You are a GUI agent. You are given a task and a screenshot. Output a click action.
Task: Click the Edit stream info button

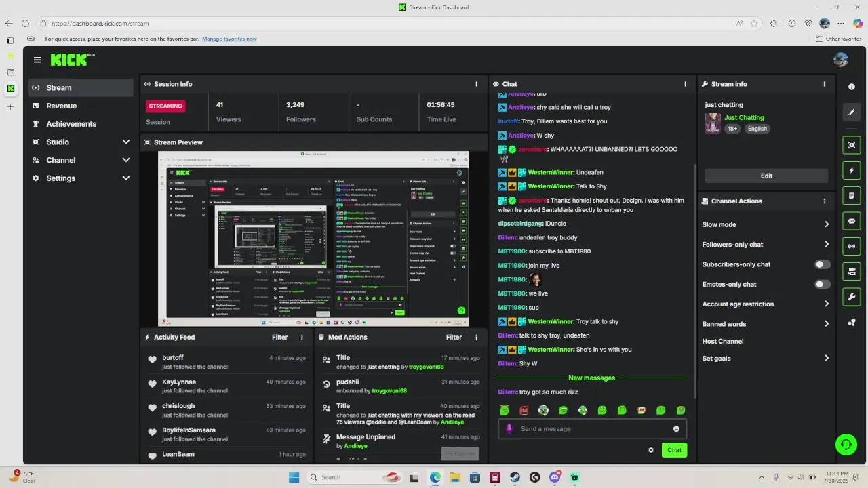pos(766,176)
